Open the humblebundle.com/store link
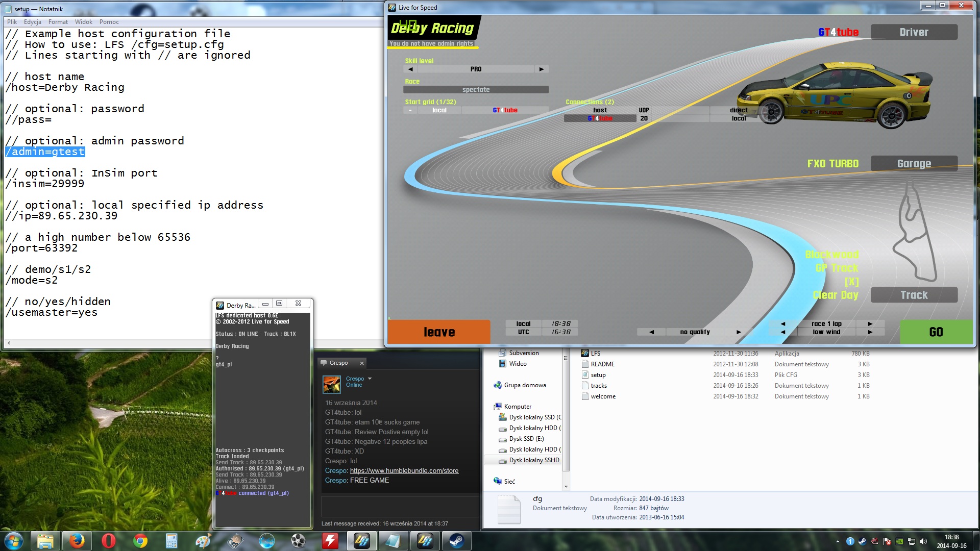This screenshot has height=551, width=980. click(404, 471)
